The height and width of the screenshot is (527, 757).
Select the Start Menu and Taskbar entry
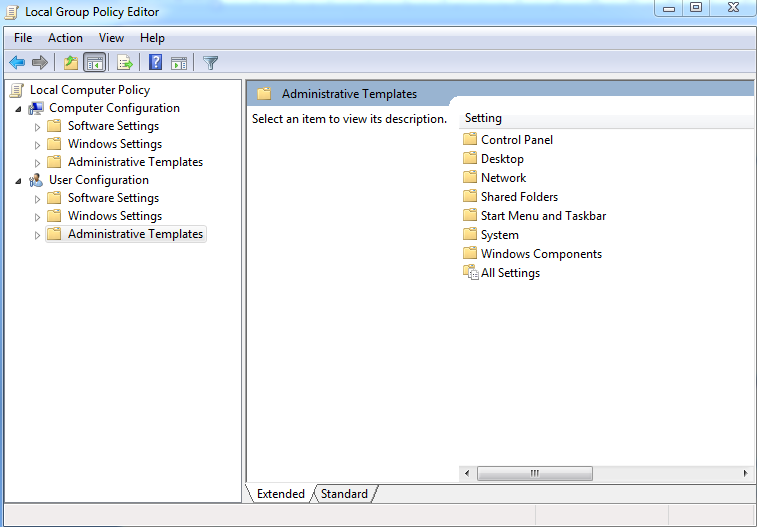coord(543,216)
